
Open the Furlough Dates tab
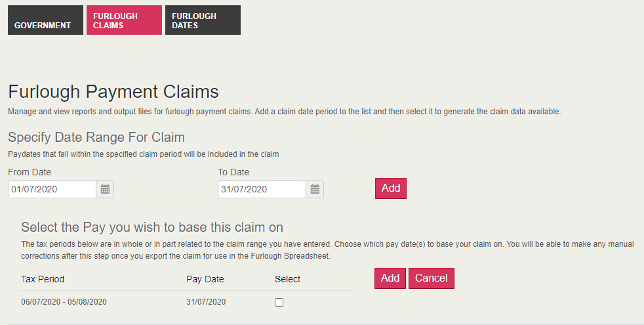point(203,20)
